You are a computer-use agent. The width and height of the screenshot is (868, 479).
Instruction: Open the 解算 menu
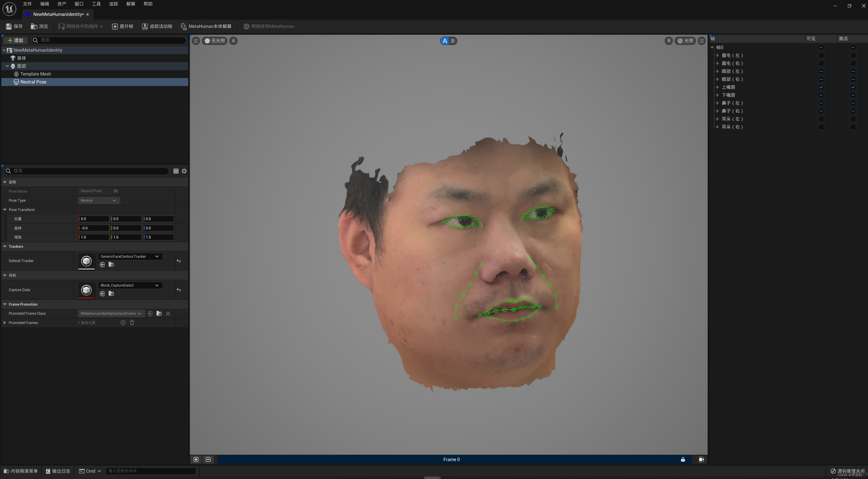(x=131, y=4)
